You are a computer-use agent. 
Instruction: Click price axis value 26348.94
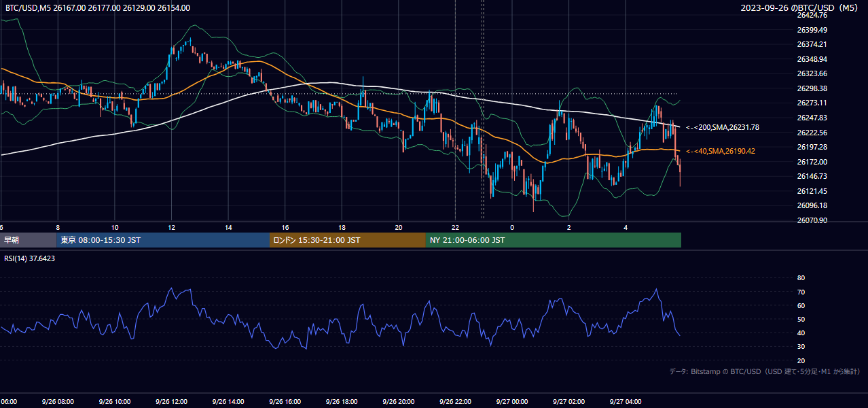812,59
